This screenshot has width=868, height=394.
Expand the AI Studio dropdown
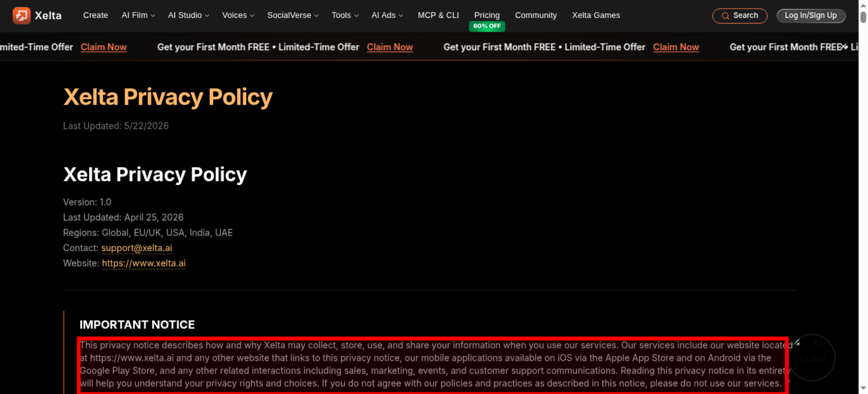click(188, 16)
